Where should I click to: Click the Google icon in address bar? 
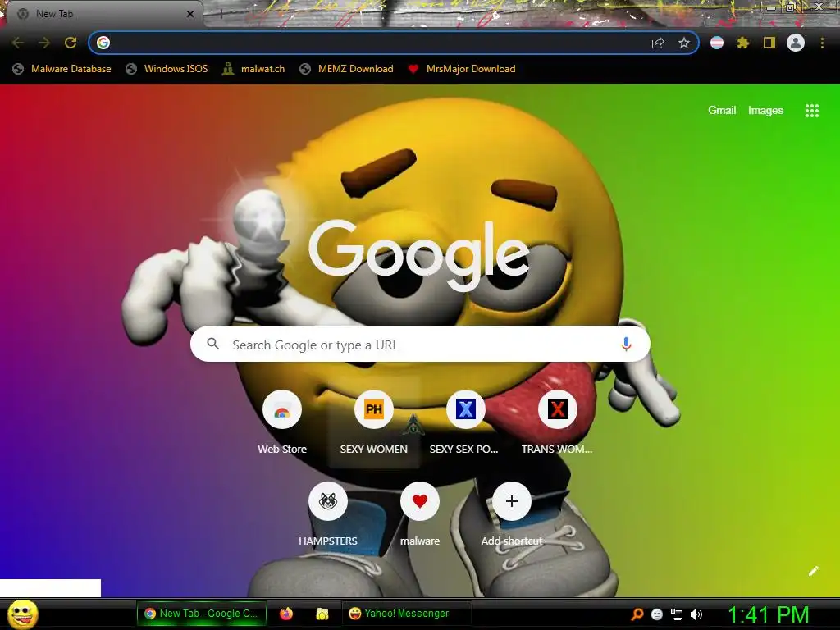pyautogui.click(x=103, y=43)
